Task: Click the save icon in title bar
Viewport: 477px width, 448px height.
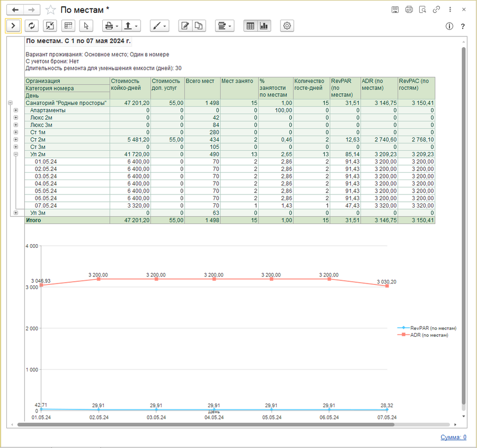Action: [x=395, y=10]
